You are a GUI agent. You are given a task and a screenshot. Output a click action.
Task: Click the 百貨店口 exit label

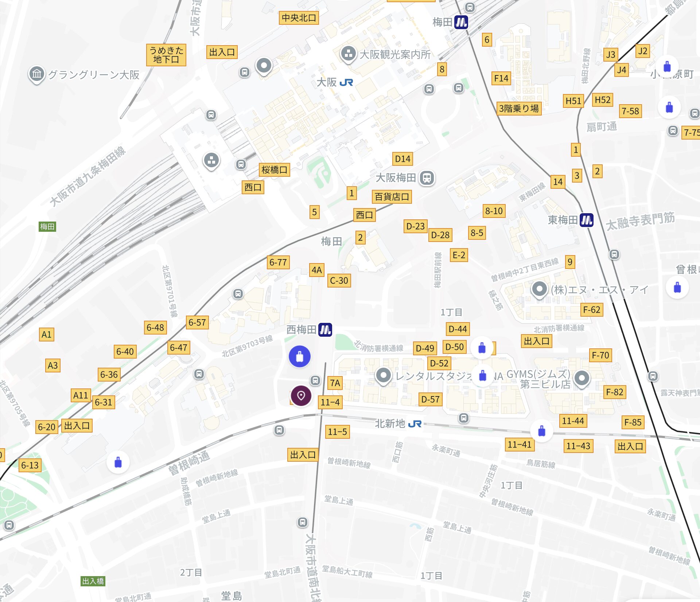(392, 197)
